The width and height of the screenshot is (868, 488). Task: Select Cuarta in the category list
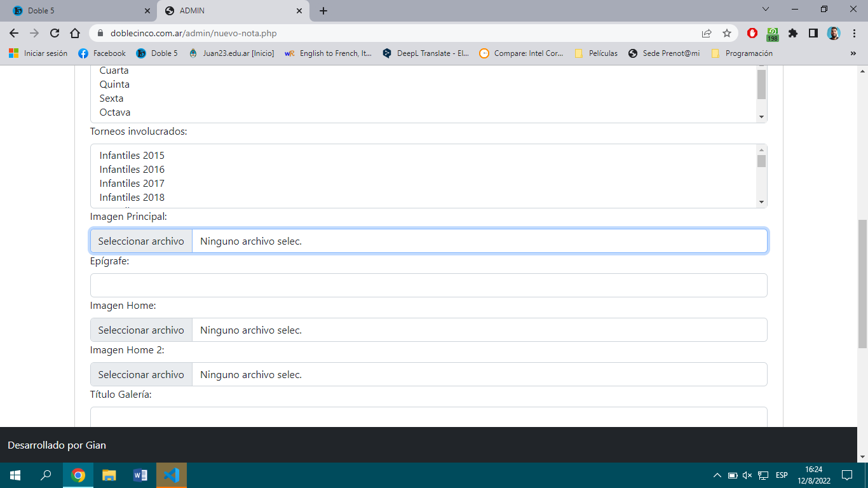[x=114, y=71]
